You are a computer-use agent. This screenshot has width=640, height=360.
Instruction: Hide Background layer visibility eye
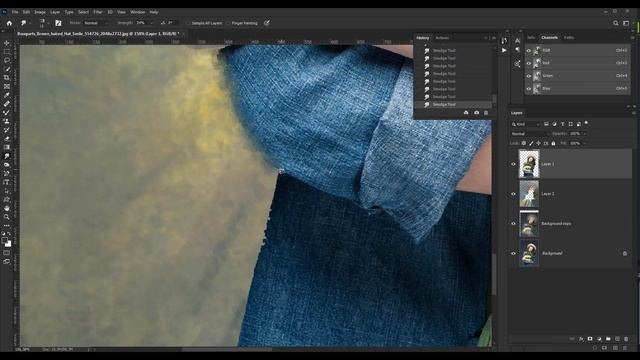(513, 253)
